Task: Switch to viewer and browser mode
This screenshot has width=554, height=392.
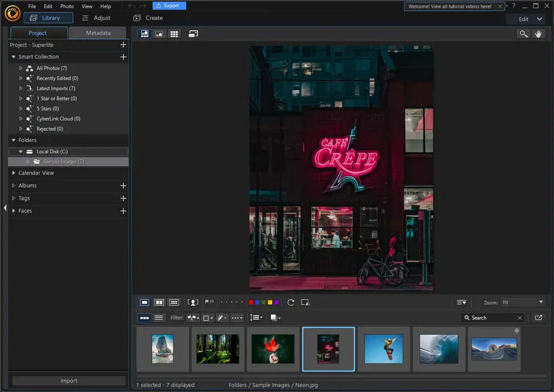Action: coord(145,34)
